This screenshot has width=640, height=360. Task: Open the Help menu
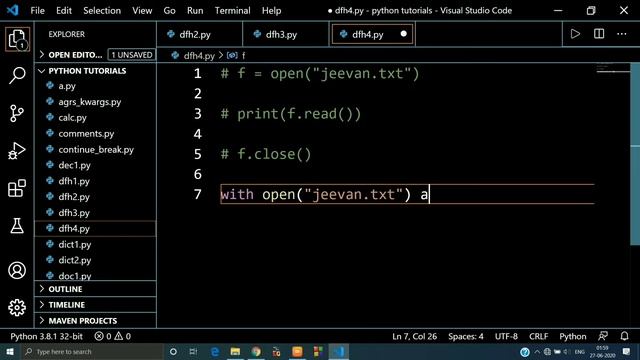[x=271, y=11]
